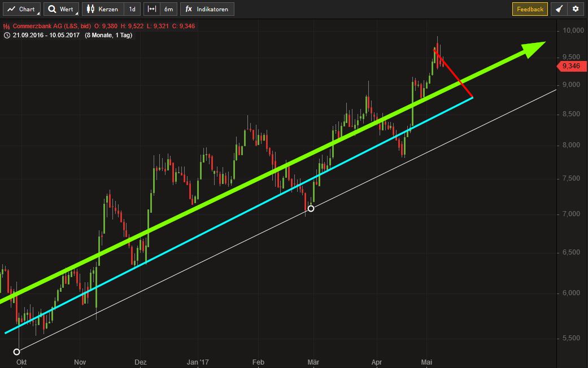Select the Kerzen candlestick style button
The width and height of the screenshot is (588, 368).
coord(103,9)
